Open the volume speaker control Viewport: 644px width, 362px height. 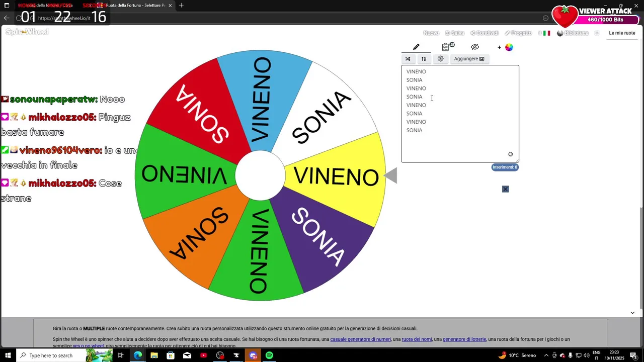coord(586,355)
